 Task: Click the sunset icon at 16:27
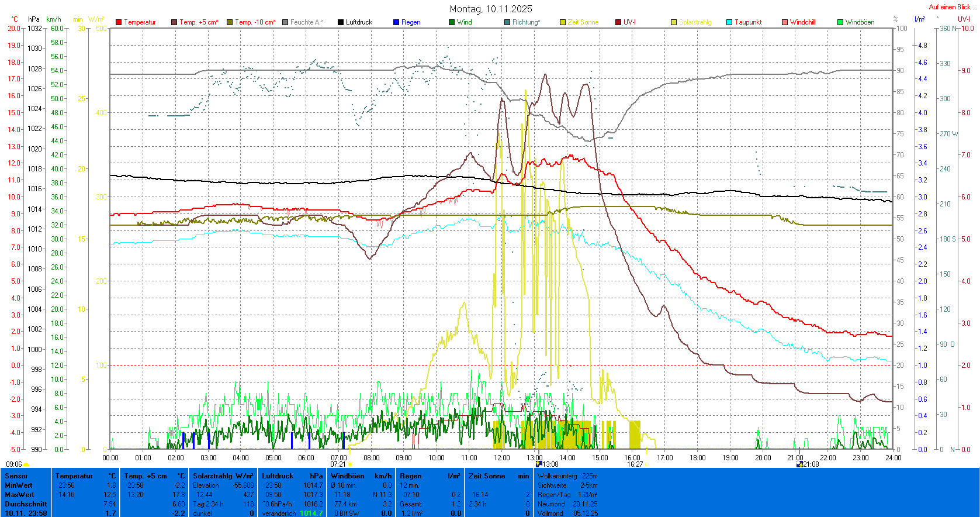point(646,464)
